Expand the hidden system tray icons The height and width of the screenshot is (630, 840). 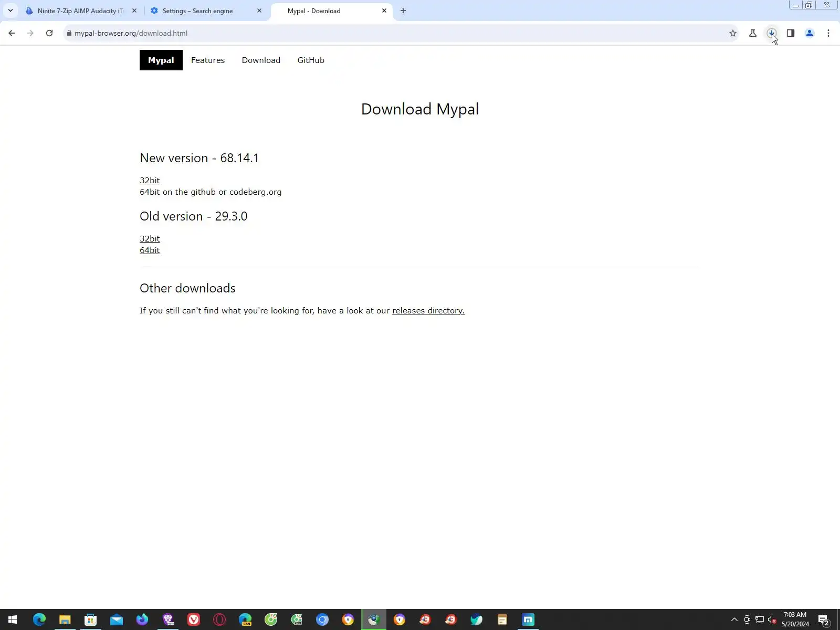(x=734, y=619)
